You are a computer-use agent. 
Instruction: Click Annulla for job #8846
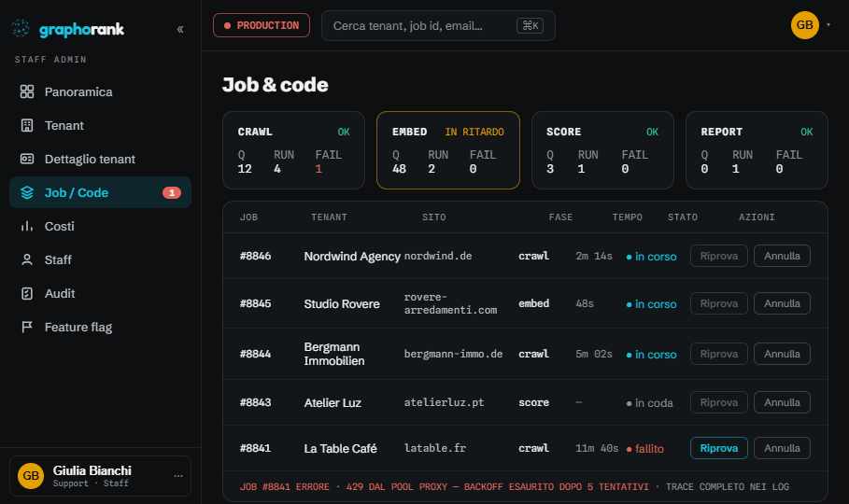782,256
